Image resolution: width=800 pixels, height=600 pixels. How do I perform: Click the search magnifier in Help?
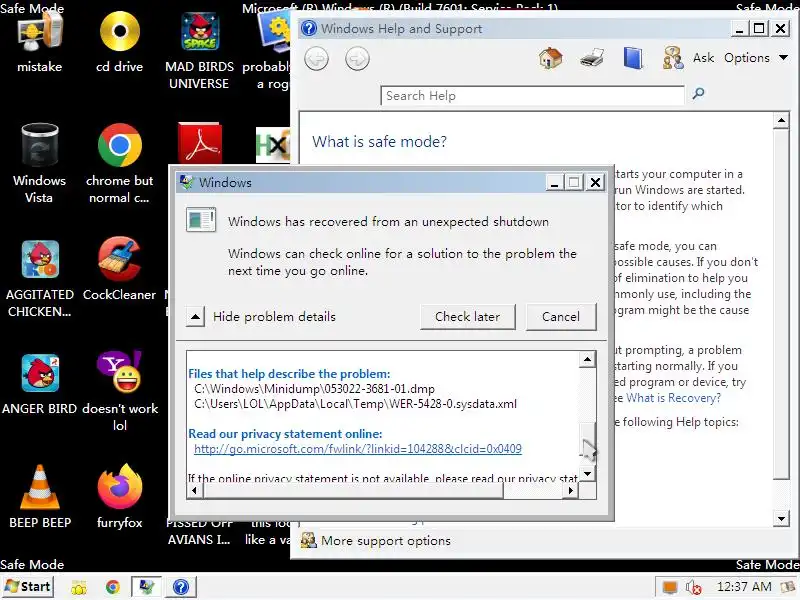698,93
